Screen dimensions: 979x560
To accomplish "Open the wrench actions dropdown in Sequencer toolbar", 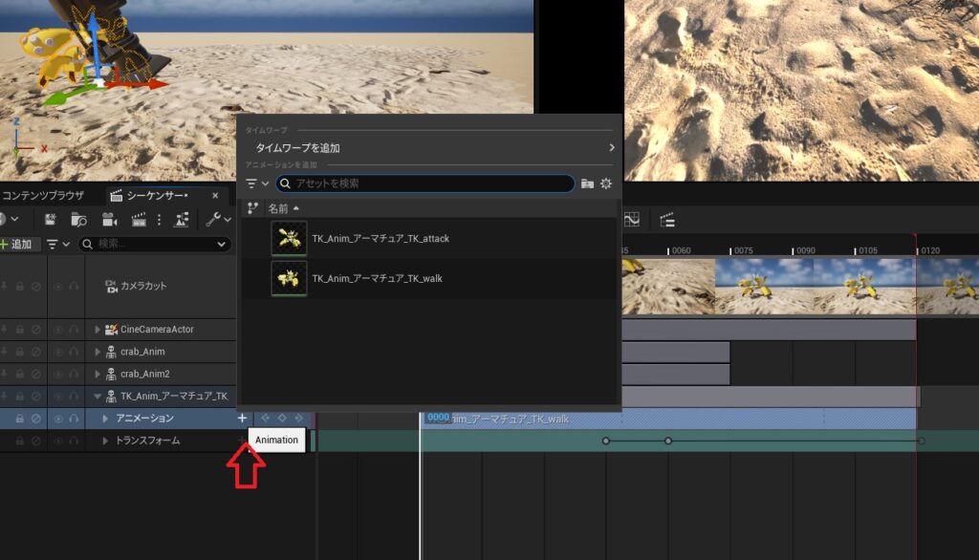I will (x=218, y=220).
